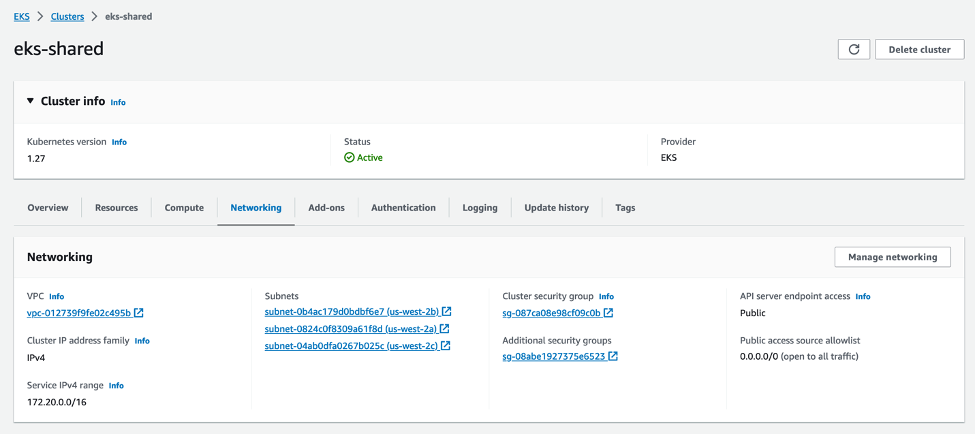
Task: Open external link icon for us-west-2a subnet
Action: (x=445, y=328)
